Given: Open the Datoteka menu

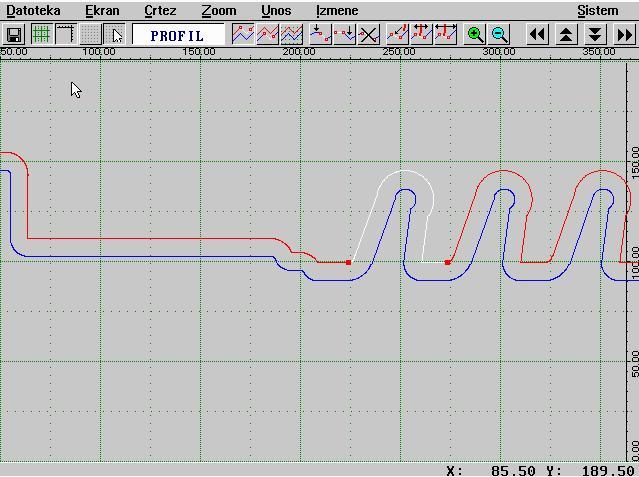Looking at the screenshot, I should coord(33,11).
